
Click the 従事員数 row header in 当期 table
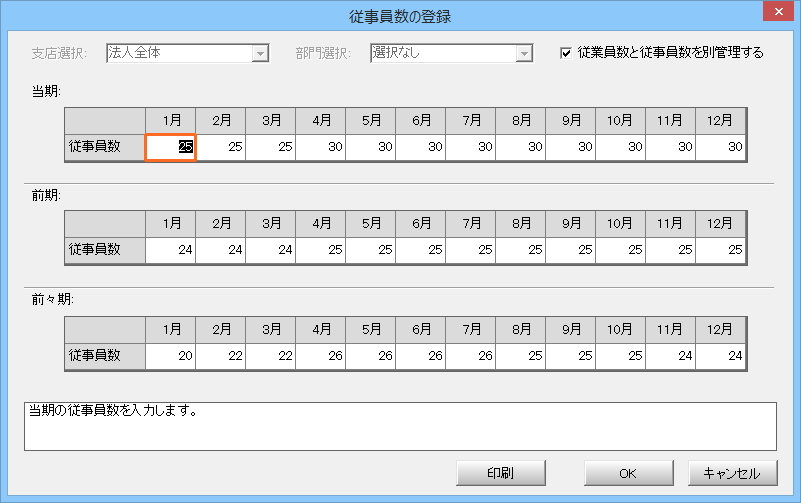tap(105, 147)
